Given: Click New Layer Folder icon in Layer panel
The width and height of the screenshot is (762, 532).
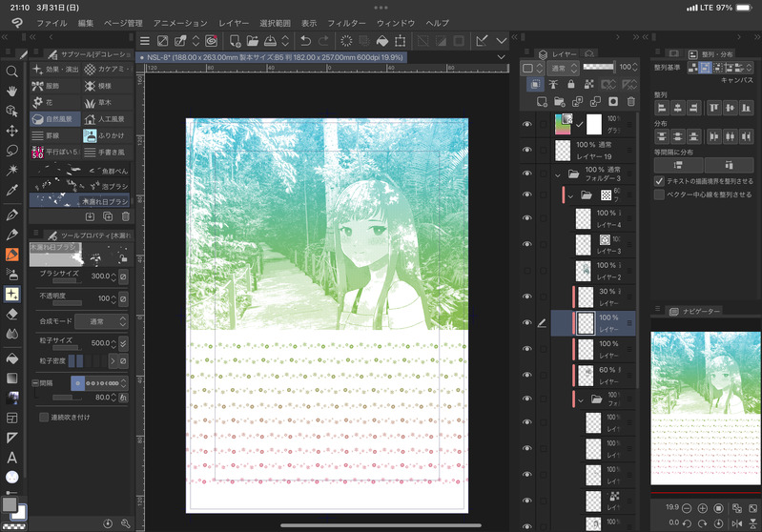Looking at the screenshot, I should tap(560, 102).
